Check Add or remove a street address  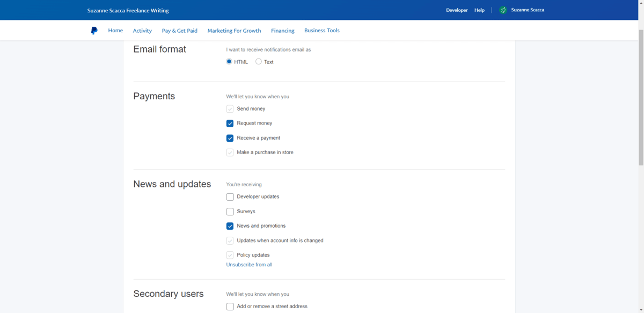230,307
